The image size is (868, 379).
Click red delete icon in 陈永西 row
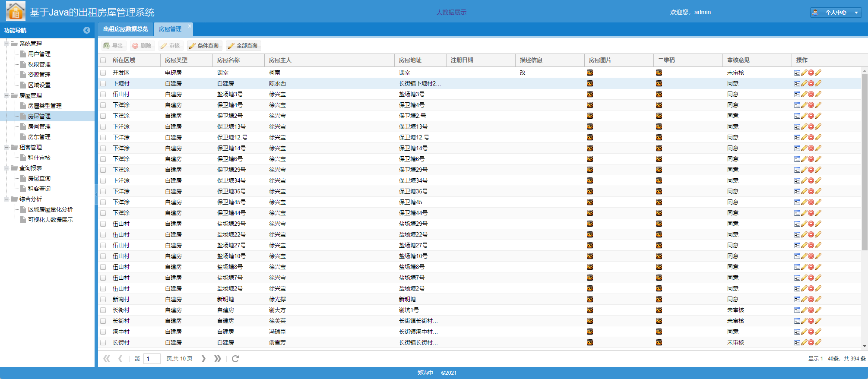point(811,83)
